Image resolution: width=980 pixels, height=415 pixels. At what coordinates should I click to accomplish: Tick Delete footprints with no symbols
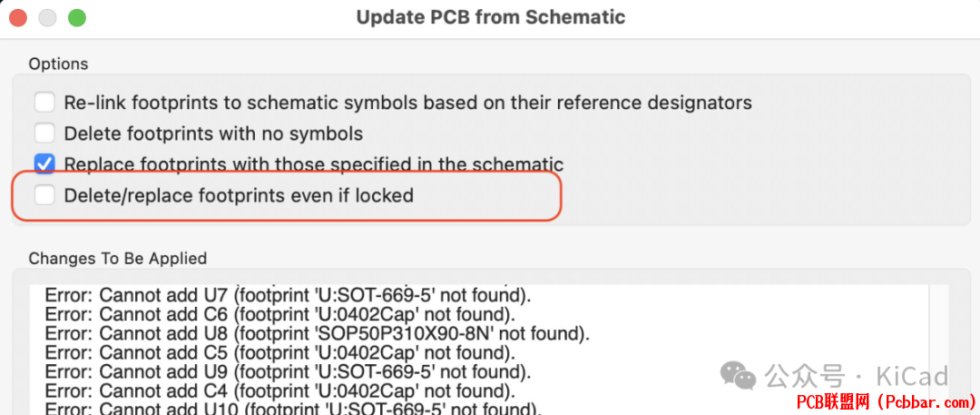pyautogui.click(x=44, y=133)
